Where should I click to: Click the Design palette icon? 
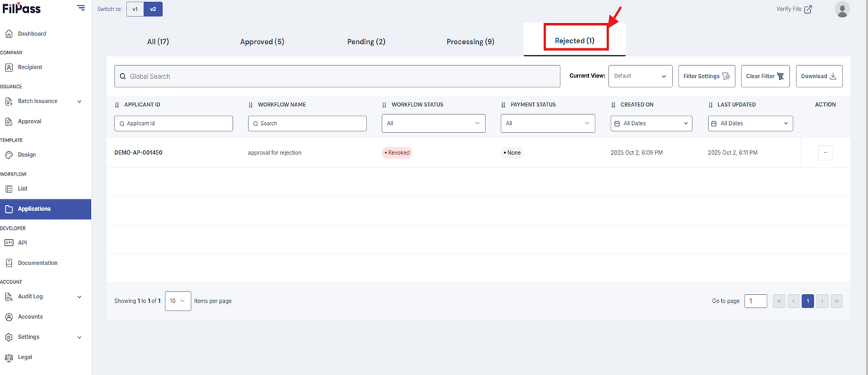9,155
